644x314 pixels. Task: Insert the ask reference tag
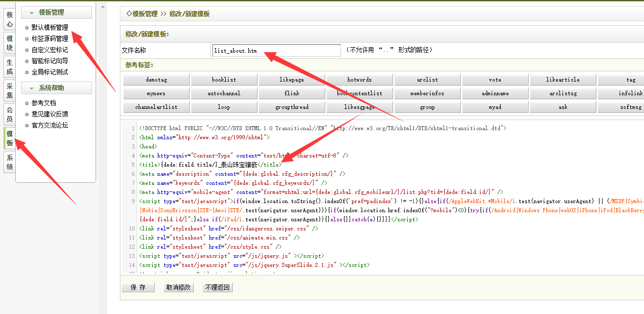coord(563,107)
